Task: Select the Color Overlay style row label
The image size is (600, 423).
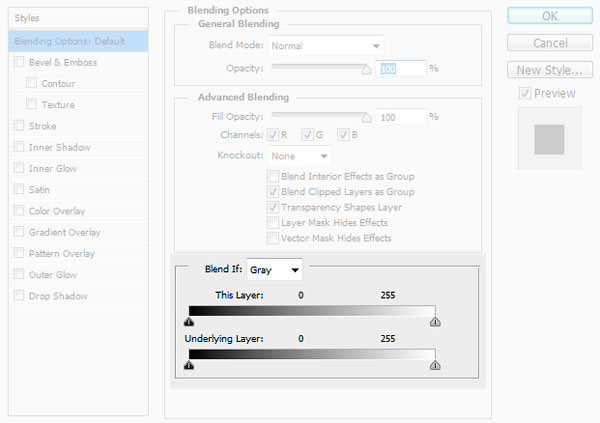Action: [57, 211]
